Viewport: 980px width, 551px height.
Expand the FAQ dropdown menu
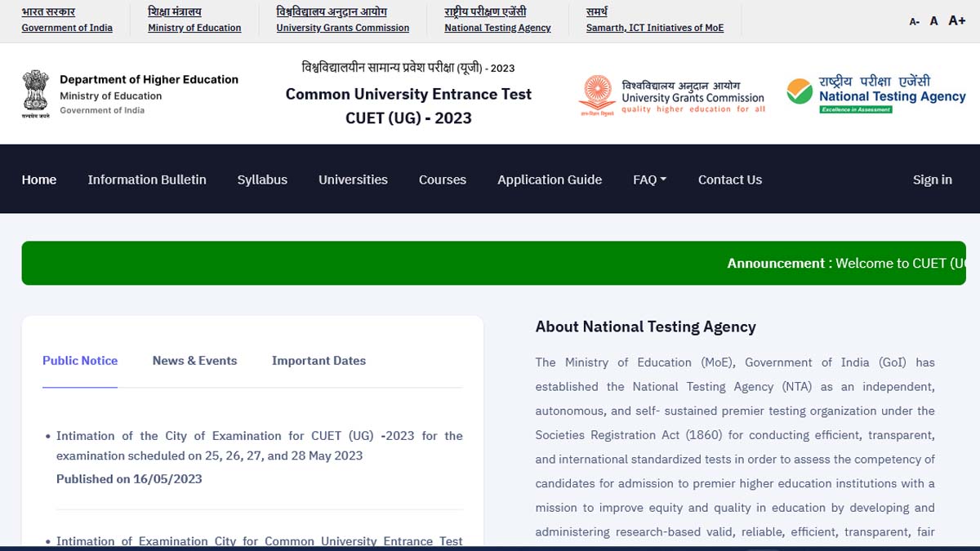coord(649,180)
